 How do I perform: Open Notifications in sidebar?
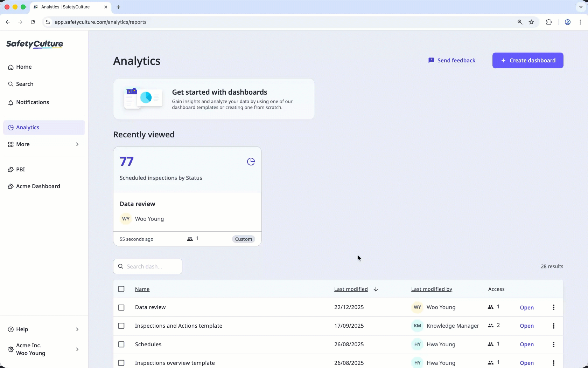click(44, 102)
